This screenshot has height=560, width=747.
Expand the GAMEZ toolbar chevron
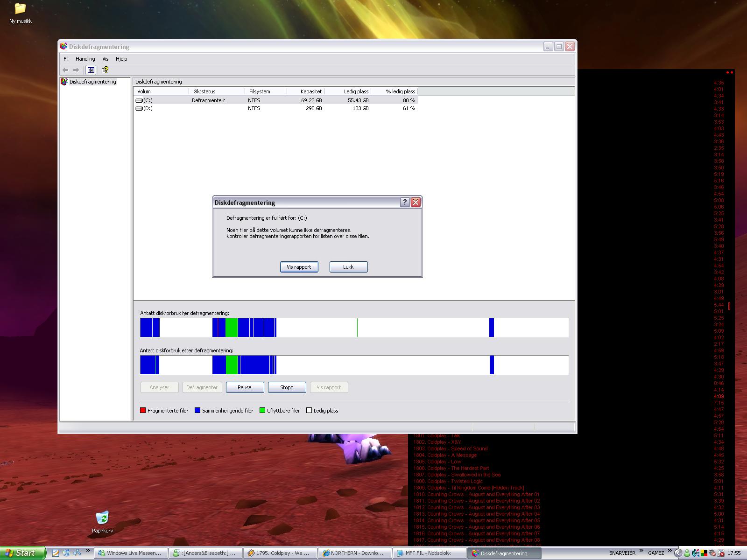(x=670, y=551)
